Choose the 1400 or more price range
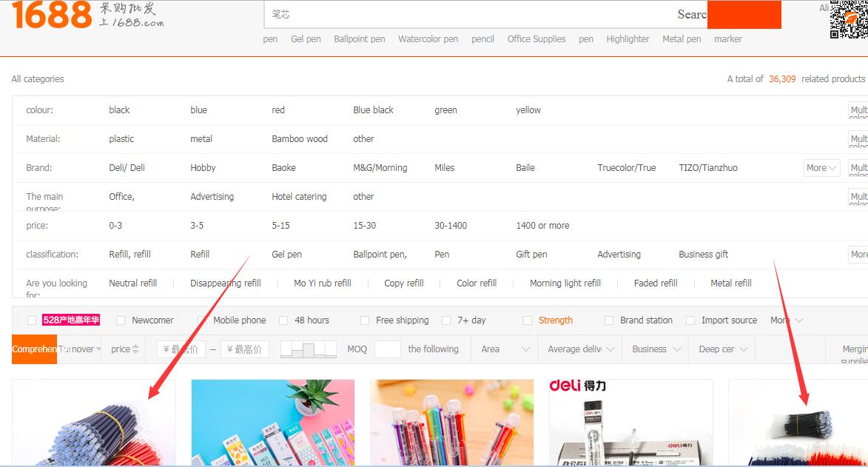 coord(542,226)
